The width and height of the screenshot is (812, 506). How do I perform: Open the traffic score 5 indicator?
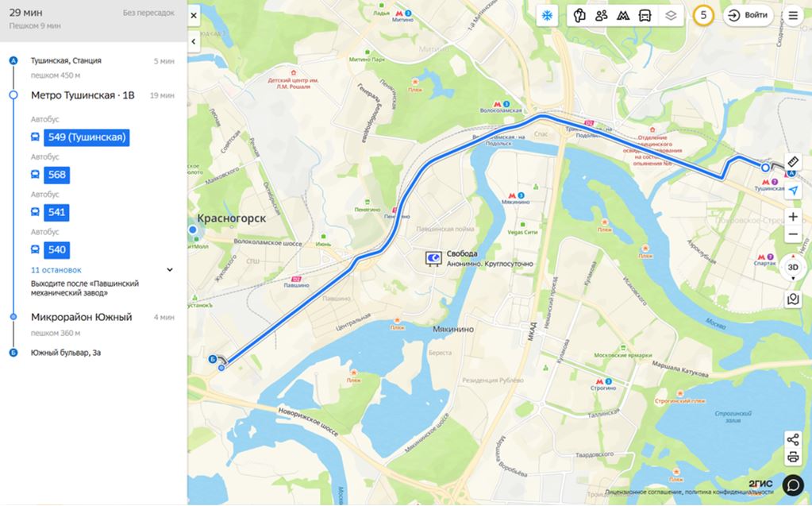[x=703, y=16]
